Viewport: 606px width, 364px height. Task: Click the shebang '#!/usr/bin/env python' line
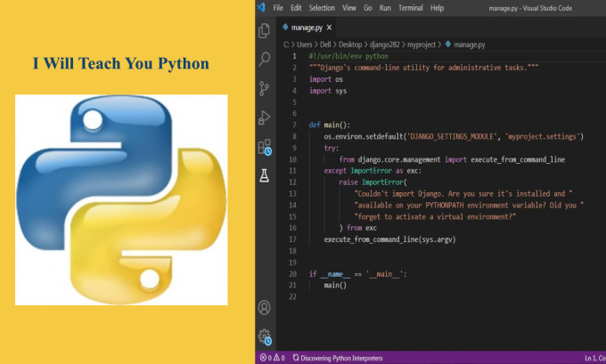click(348, 56)
